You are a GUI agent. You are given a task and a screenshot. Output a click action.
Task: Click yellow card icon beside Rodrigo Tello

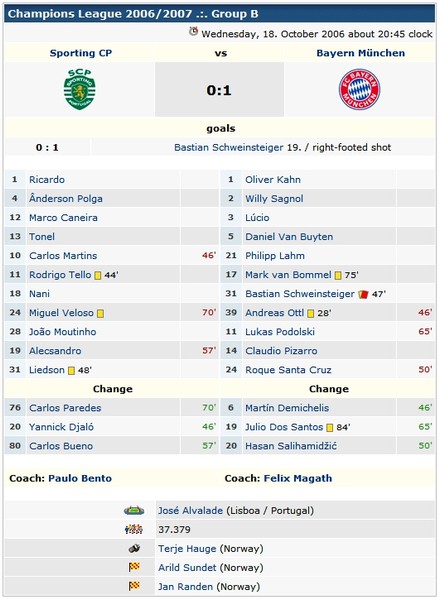[x=98, y=275]
